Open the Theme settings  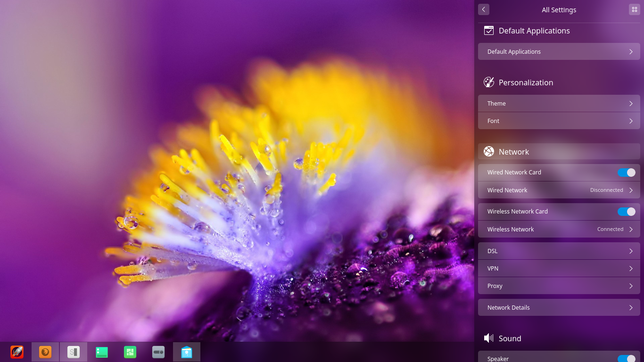(559, 103)
